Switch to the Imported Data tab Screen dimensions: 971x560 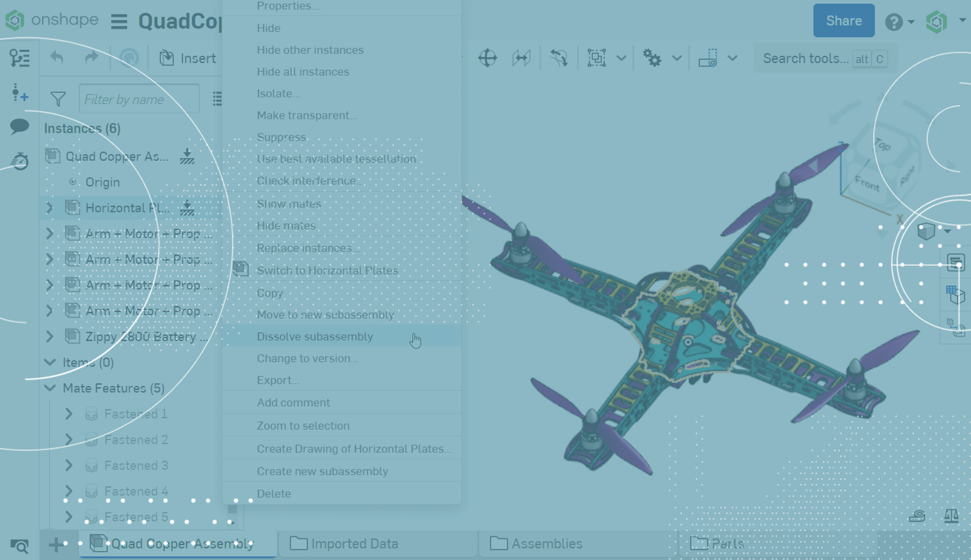[354, 544]
